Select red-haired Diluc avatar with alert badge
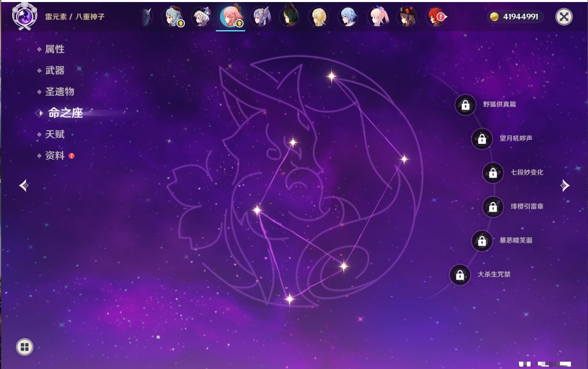 pos(436,17)
